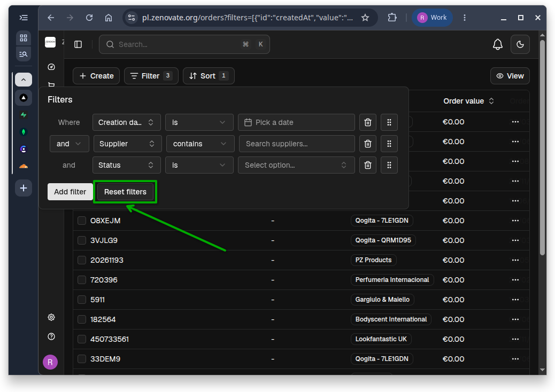The height and width of the screenshot is (392, 555).
Task: Open the 'Select option...' status dropdown
Action: point(296,165)
